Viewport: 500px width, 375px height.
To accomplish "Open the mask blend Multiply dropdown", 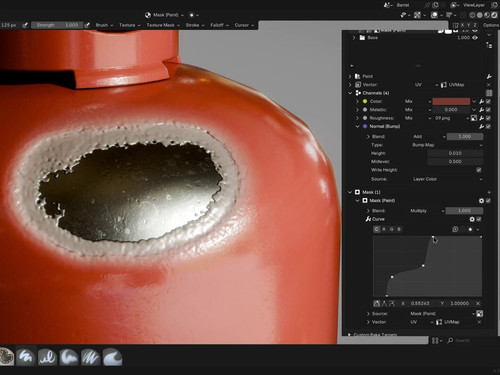I will click(x=427, y=211).
